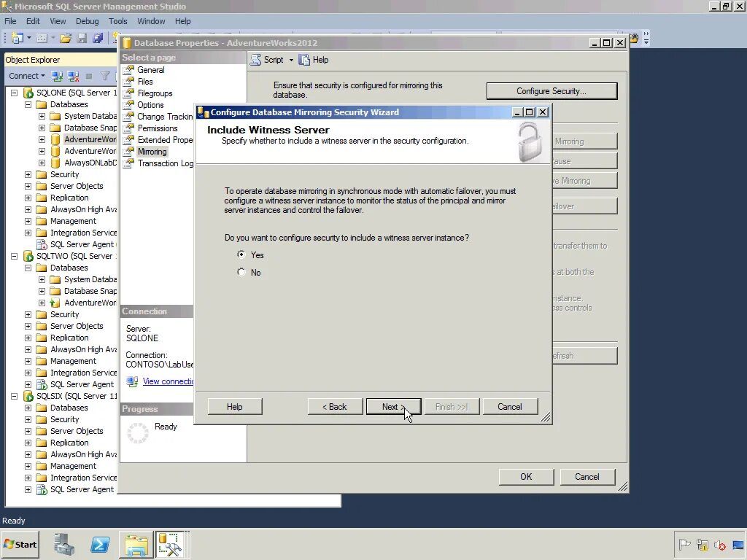The width and height of the screenshot is (747, 560).
Task: Open wizard Help button
Action: 235,407
